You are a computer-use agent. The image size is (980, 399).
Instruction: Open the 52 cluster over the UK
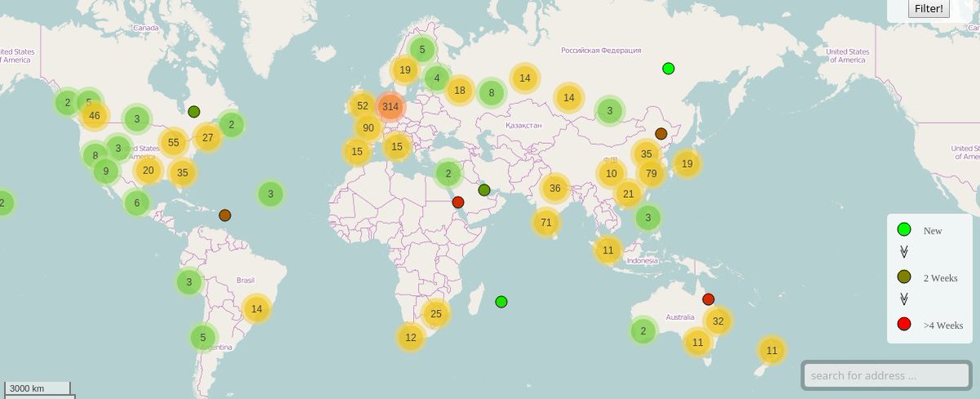363,106
